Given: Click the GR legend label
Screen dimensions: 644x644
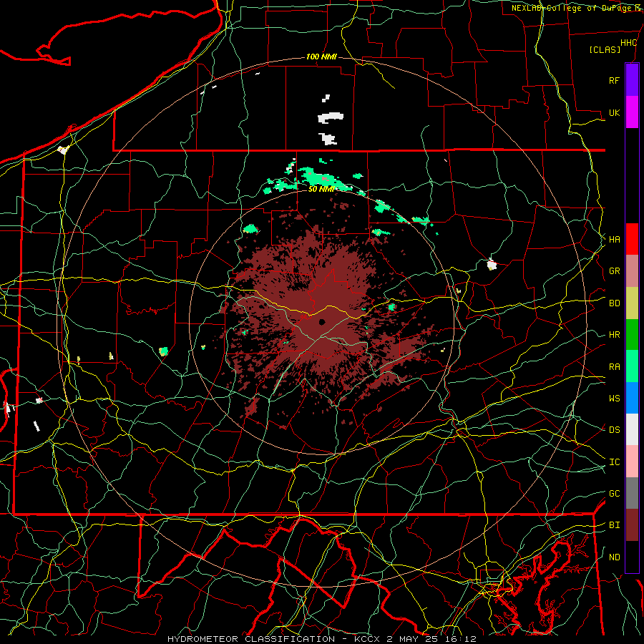Looking at the screenshot, I should coord(614,271).
